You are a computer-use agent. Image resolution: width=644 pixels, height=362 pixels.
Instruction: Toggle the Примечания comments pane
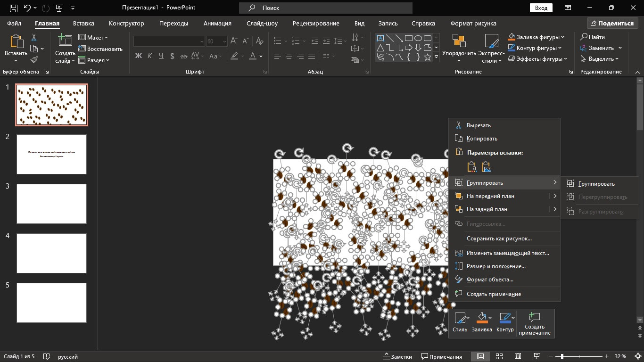coord(442,356)
